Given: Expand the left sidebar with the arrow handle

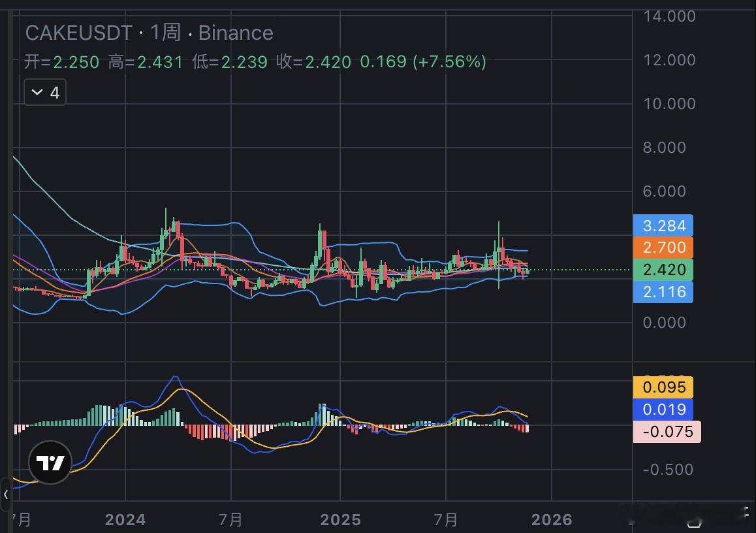Looking at the screenshot, I should click(5, 494).
